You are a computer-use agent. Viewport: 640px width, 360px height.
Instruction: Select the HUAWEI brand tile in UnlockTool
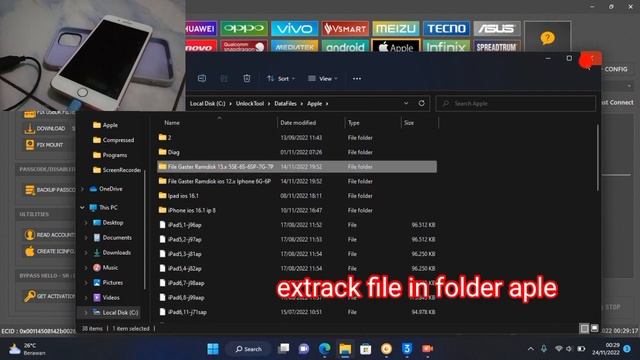click(201, 29)
